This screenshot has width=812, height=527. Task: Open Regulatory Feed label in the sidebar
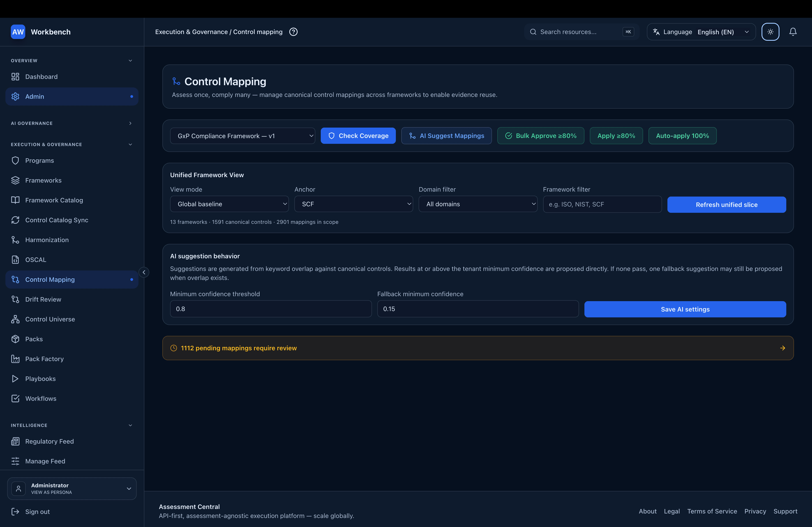(x=49, y=441)
